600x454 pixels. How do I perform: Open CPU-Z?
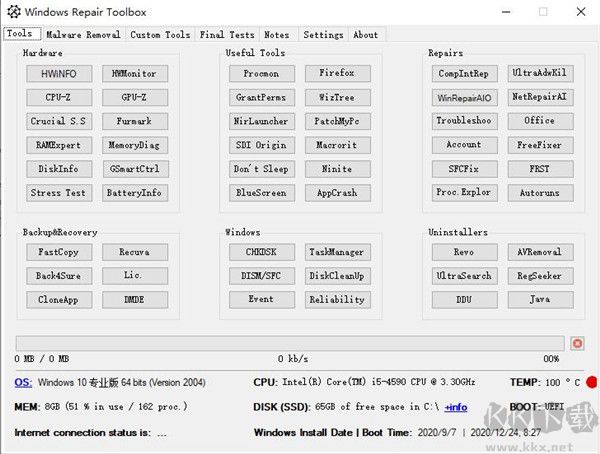59,97
